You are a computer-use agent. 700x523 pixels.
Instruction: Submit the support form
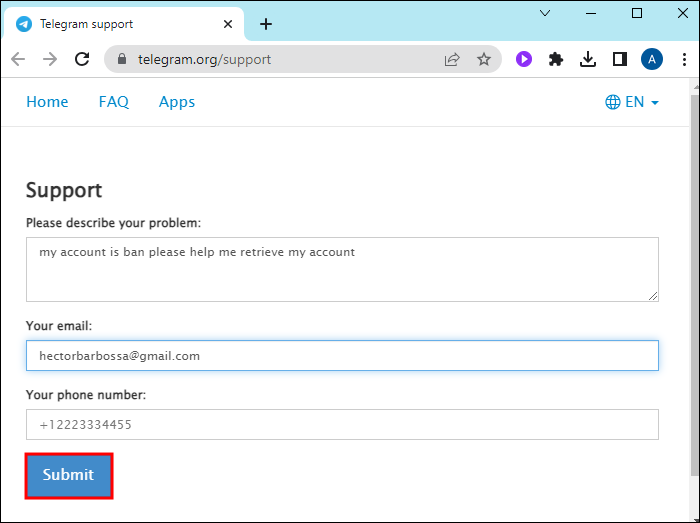coord(69,475)
